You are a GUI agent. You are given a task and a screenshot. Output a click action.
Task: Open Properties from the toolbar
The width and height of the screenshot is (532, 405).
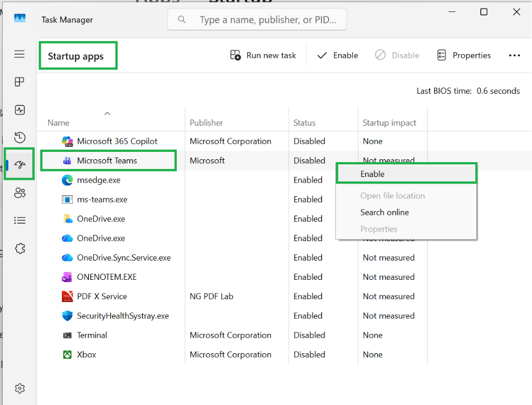pos(463,55)
